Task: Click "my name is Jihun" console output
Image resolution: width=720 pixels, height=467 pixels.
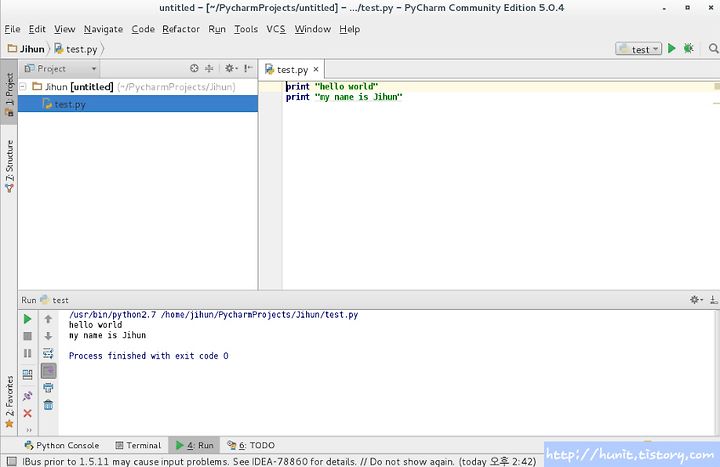Action: (107, 335)
